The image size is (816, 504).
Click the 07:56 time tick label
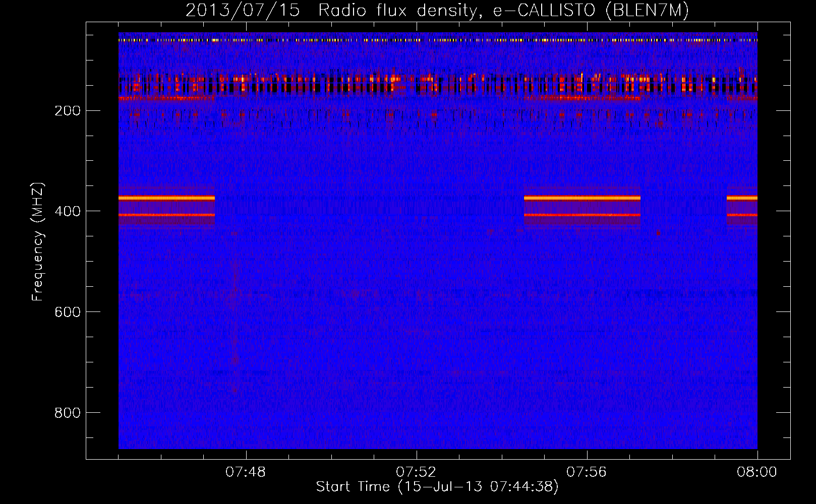[x=587, y=472]
